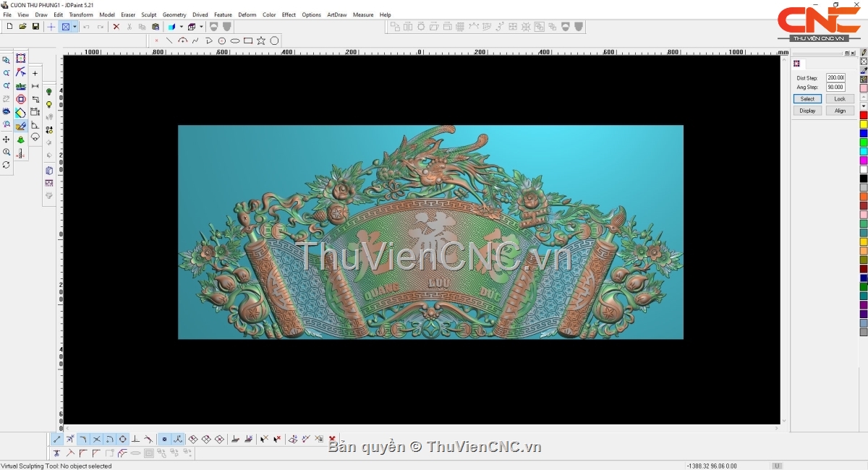Click the red X delete icon
The height and width of the screenshot is (470, 868).
point(116,27)
